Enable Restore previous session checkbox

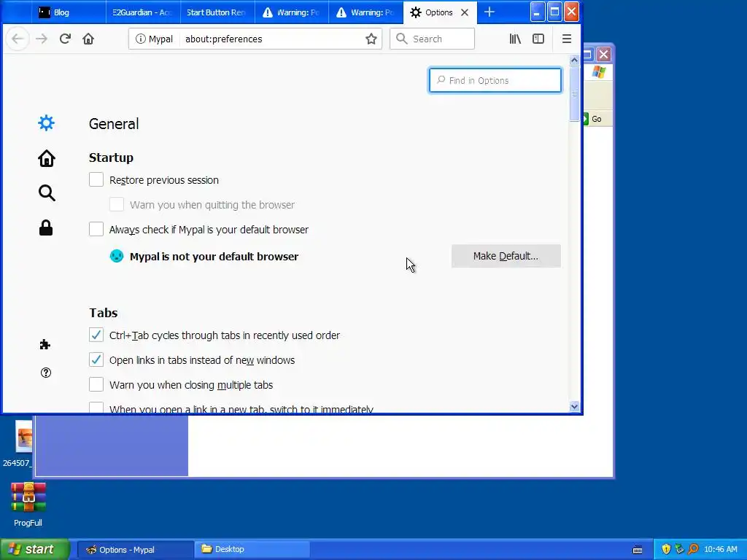(96, 179)
